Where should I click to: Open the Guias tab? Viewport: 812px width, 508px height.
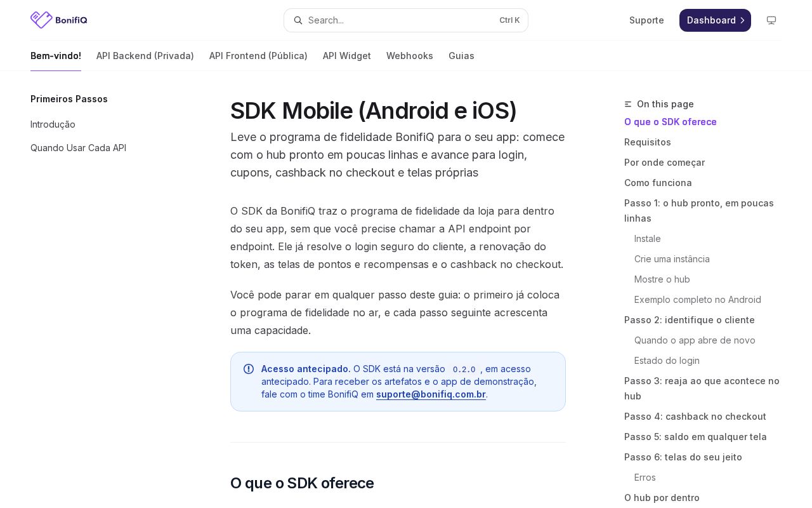click(x=461, y=56)
